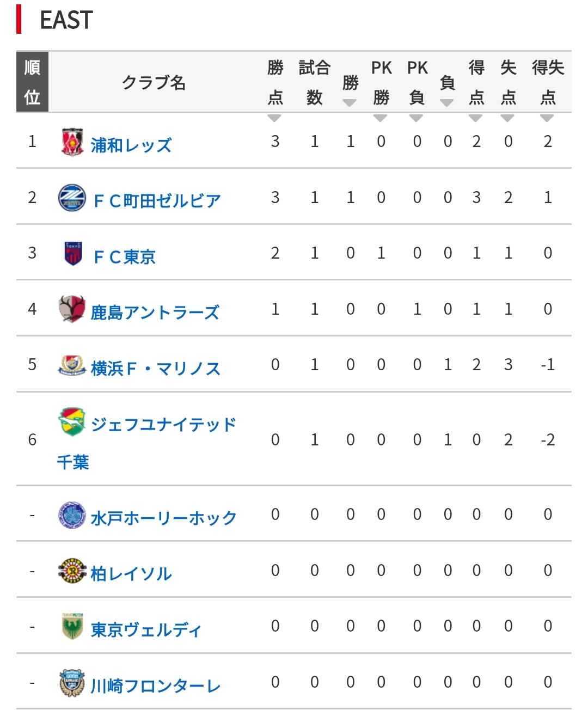Click the Kashima Antlers crest icon
The width and height of the screenshot is (588, 722).
[x=72, y=309]
